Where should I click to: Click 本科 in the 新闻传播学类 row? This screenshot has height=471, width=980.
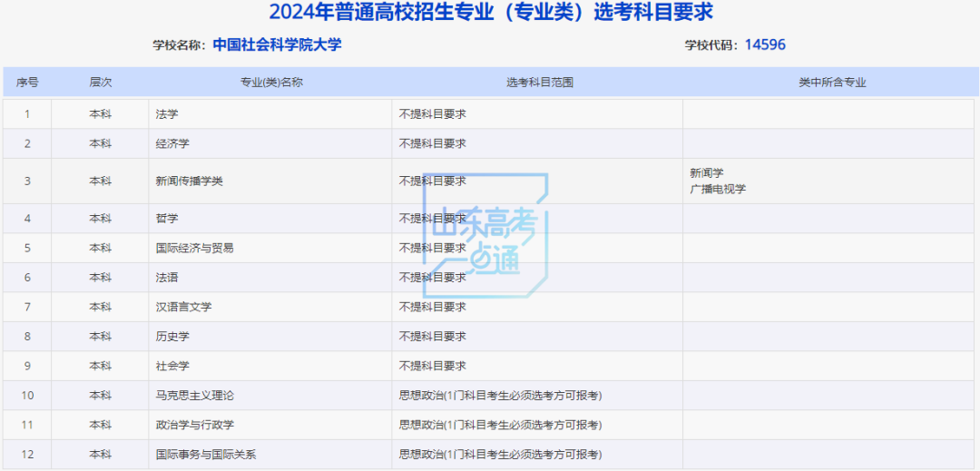(x=100, y=182)
